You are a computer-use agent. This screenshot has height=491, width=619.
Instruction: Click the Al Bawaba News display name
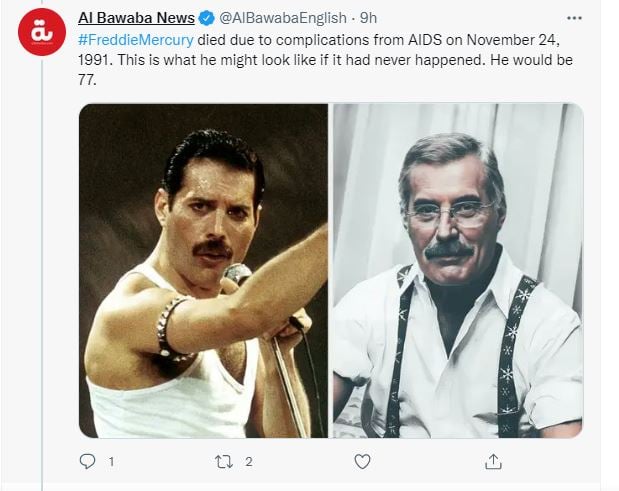click(x=136, y=18)
